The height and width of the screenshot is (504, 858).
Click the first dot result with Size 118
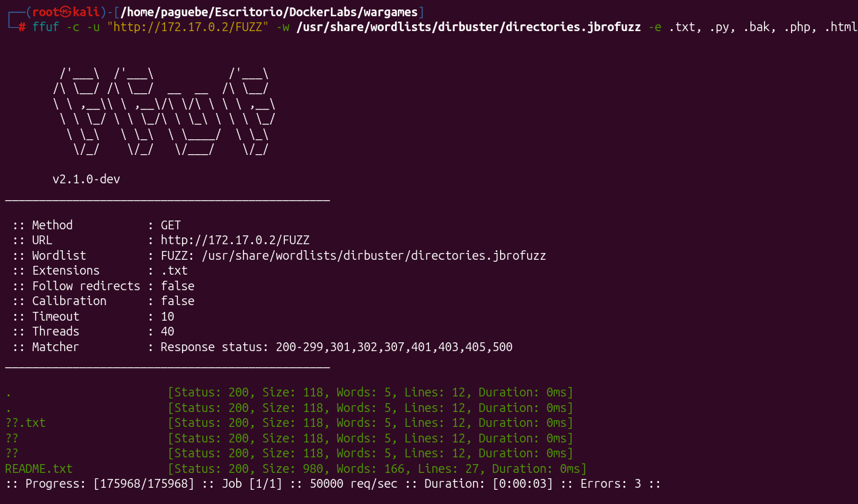coord(289,392)
